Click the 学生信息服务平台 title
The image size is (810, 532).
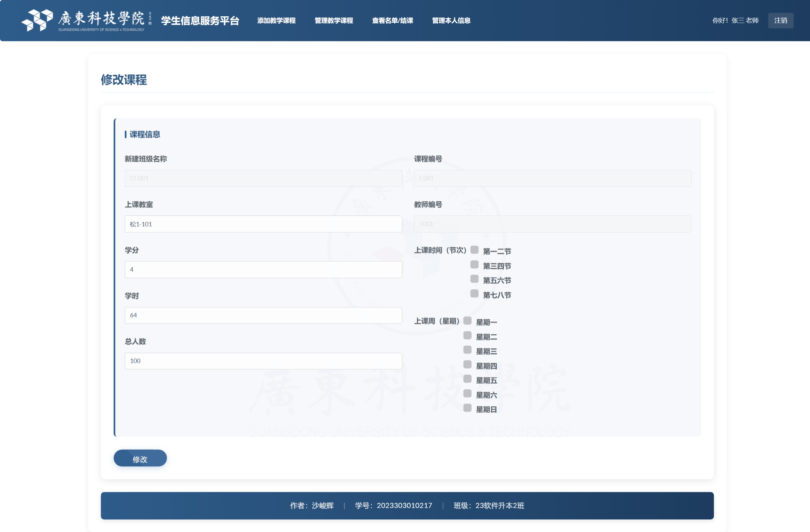(x=200, y=20)
